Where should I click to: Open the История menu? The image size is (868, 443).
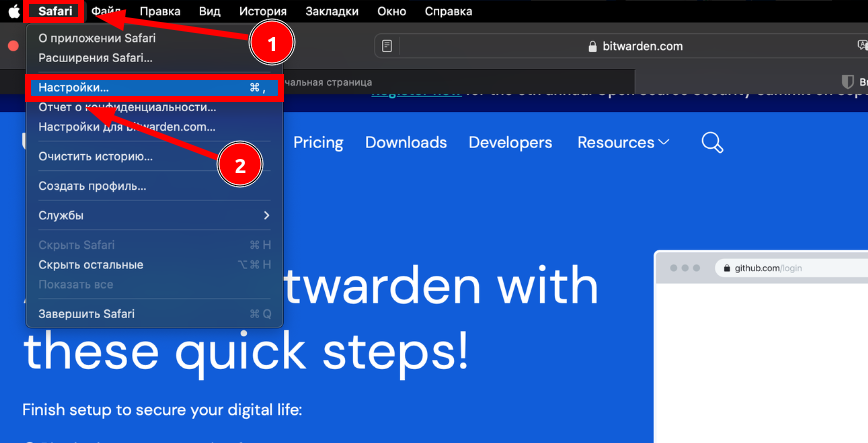click(263, 11)
